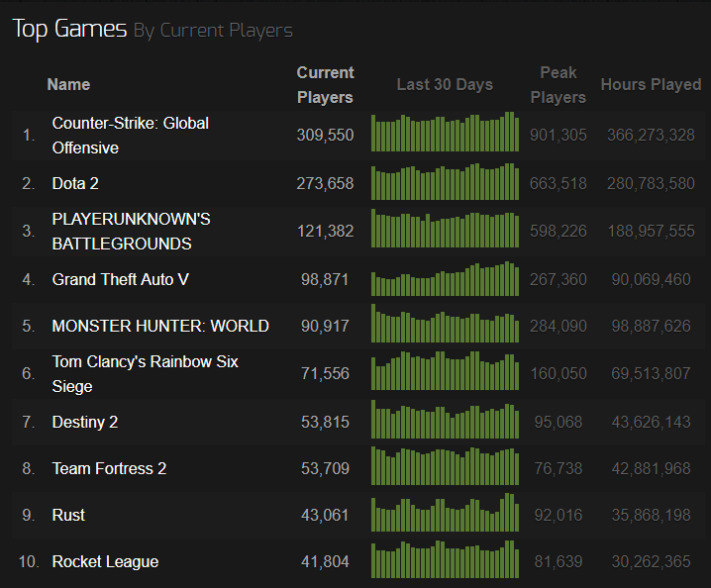Click the MONSTER HUNTER: WORLD 30-day chart
Viewport: 711px width, 588px height.
[x=445, y=323]
